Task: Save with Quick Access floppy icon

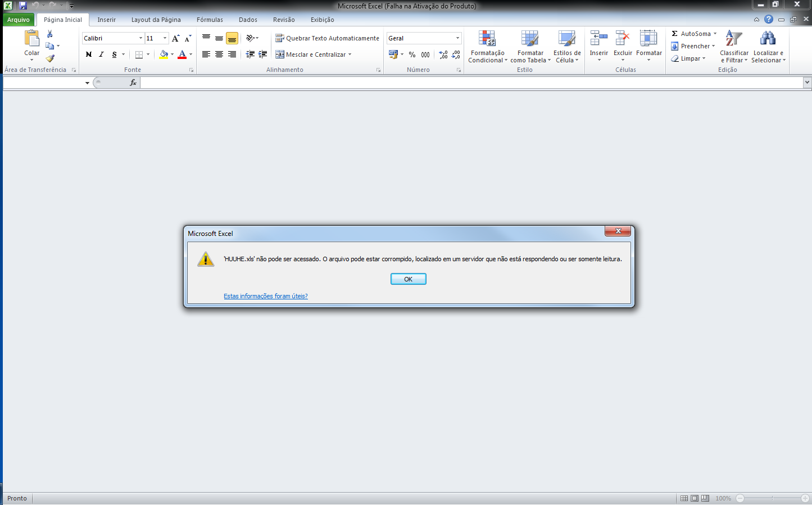Action: click(22, 6)
